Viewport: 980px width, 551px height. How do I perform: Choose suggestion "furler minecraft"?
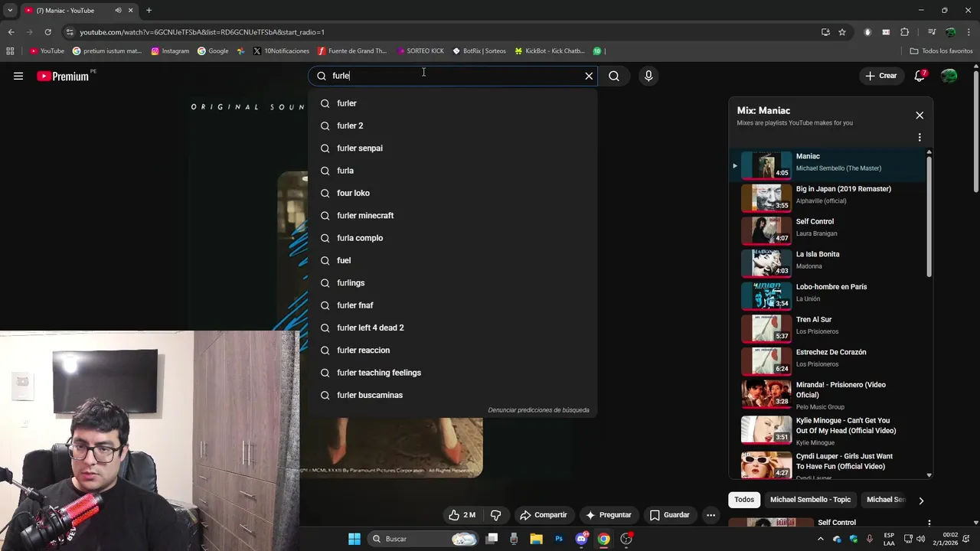coord(452,216)
